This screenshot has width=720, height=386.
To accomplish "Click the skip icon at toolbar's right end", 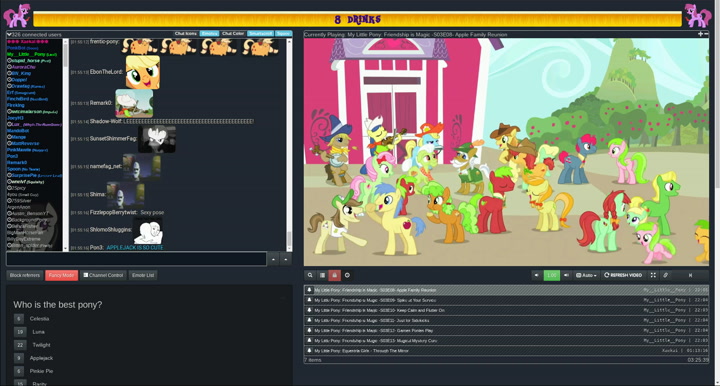I will (690, 275).
